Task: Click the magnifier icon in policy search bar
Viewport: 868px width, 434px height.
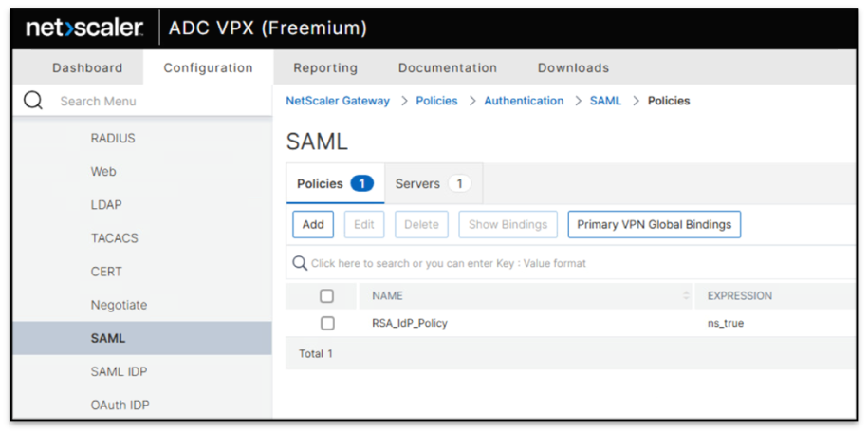Action: [300, 263]
